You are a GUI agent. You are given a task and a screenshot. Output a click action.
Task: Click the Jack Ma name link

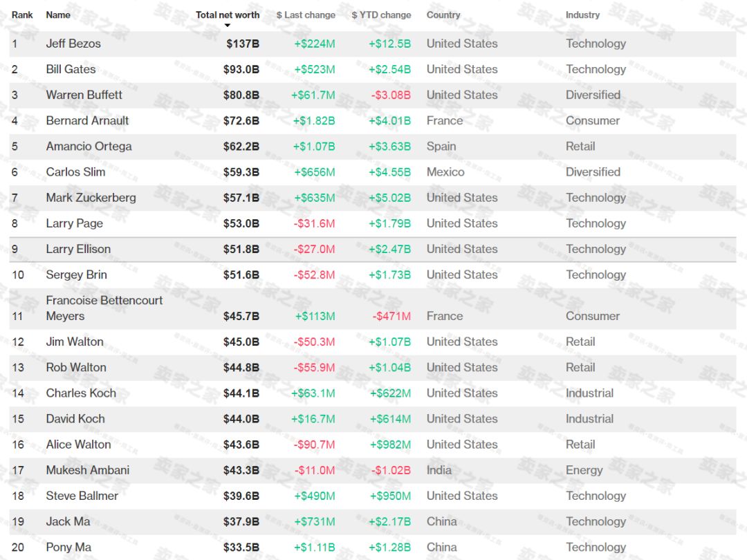click(x=68, y=521)
